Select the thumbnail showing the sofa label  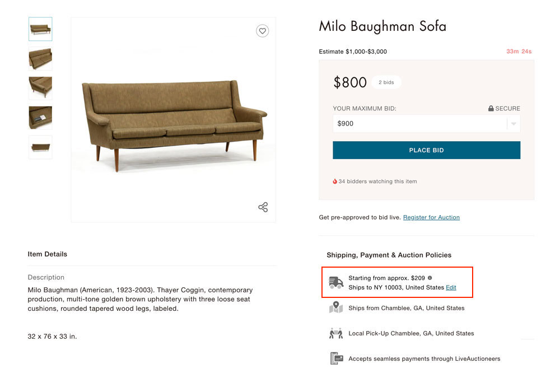40,118
